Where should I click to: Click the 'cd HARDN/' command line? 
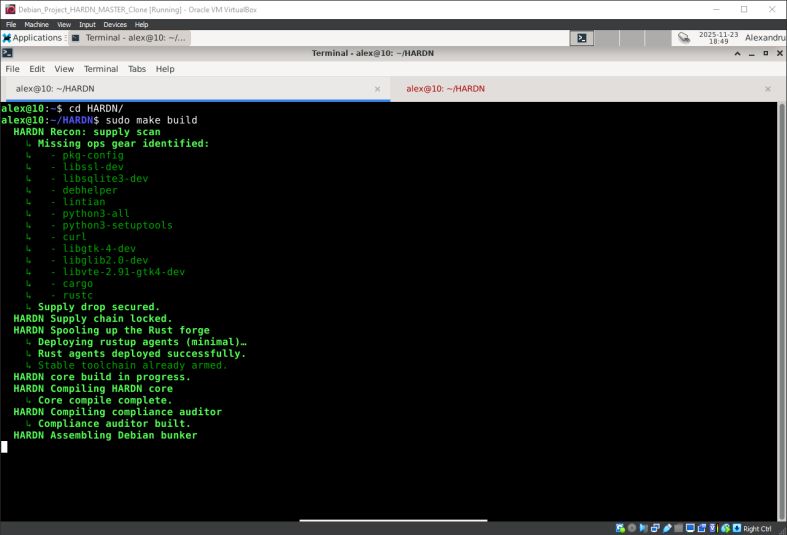96,108
